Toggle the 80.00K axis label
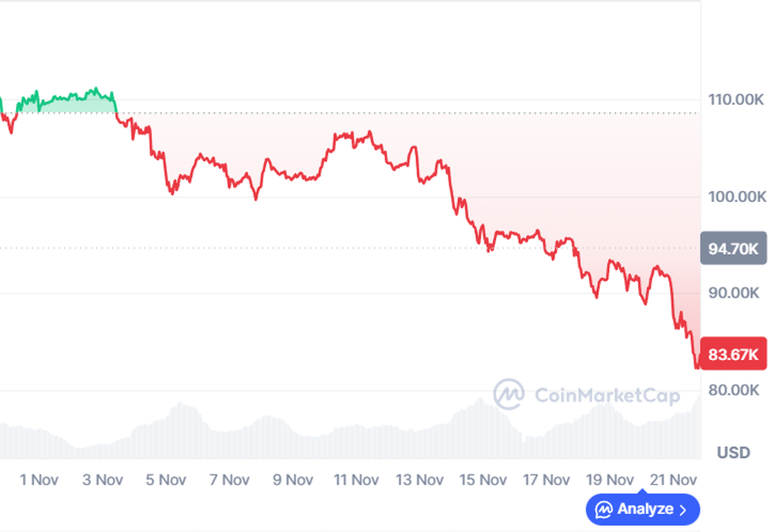This screenshot has width=774, height=532. (734, 389)
